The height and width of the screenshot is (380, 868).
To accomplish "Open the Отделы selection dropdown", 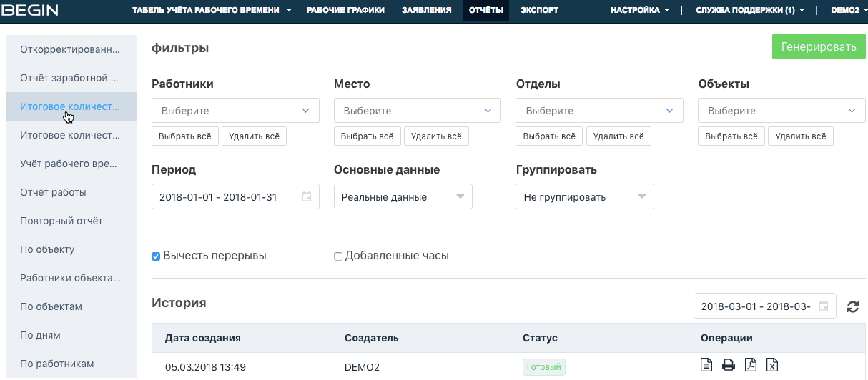I will 599,111.
